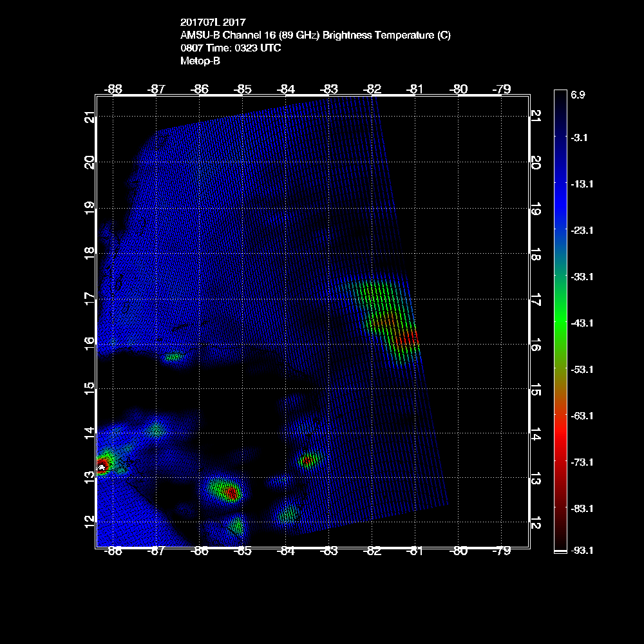Click the 6.9 value atop the colorbar
Viewport: 644px width, 644px height.
[577, 95]
